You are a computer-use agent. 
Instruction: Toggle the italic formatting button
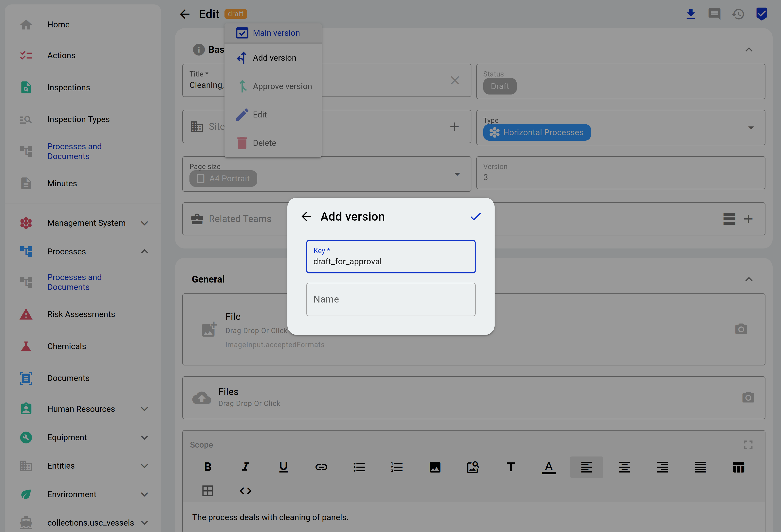pos(245,467)
